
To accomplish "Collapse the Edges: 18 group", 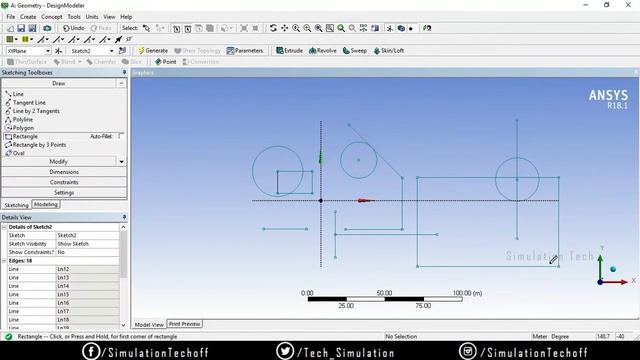I will click(4, 260).
